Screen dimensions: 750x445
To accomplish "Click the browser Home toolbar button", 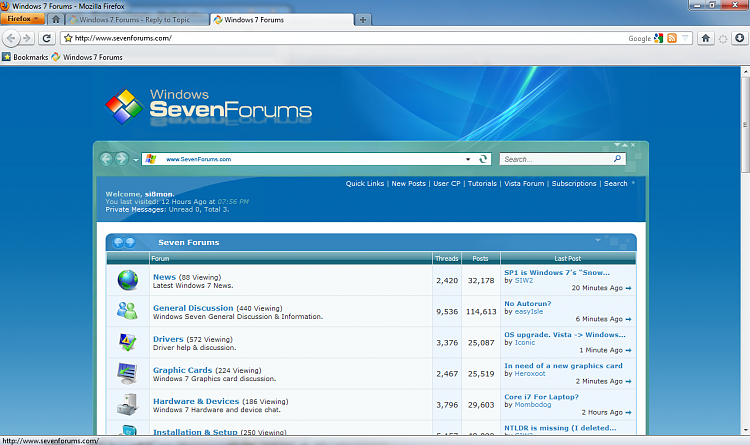I will [706, 38].
